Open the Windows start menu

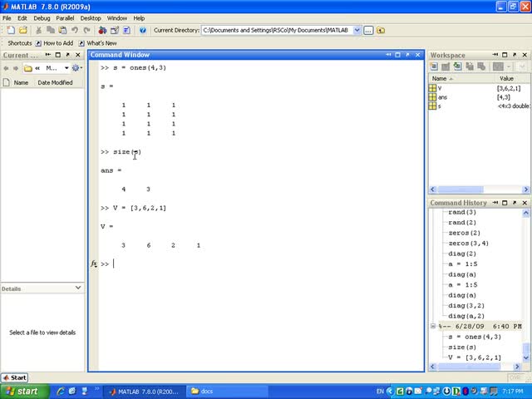tap(24, 392)
